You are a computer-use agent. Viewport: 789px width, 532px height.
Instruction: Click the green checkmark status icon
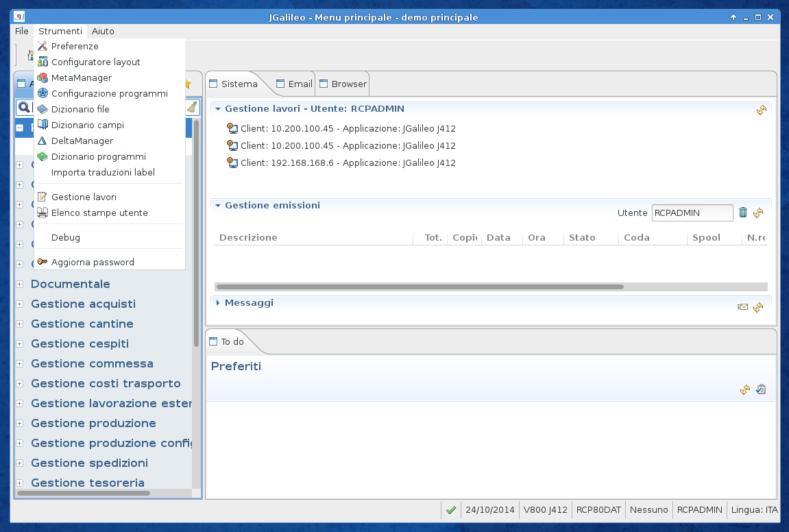[451, 510]
